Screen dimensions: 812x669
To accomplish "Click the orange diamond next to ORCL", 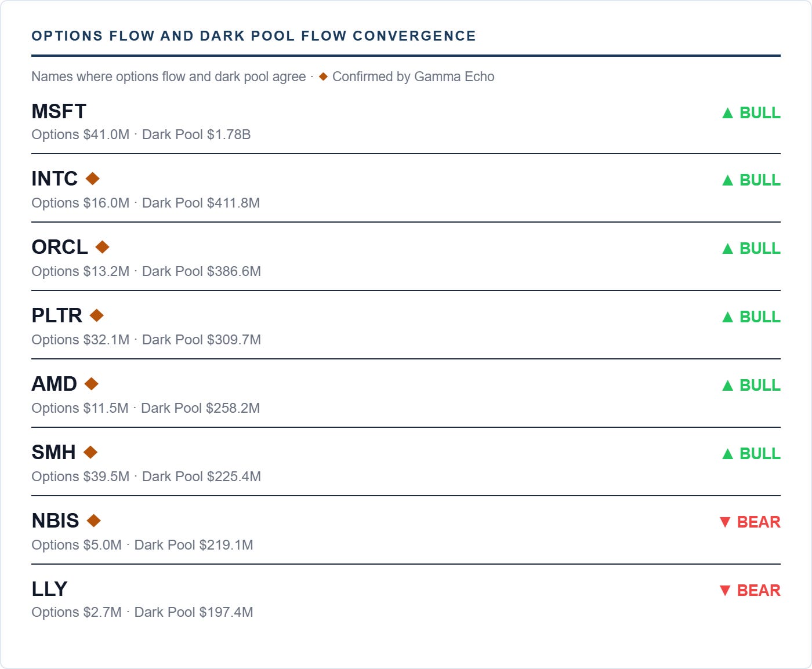I will 103,247.
